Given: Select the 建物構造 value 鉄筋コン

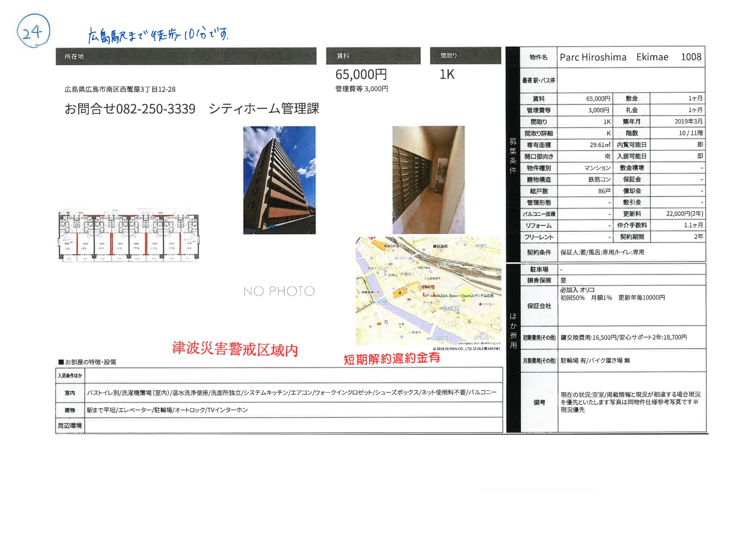Looking at the screenshot, I should pyautogui.click(x=599, y=179).
